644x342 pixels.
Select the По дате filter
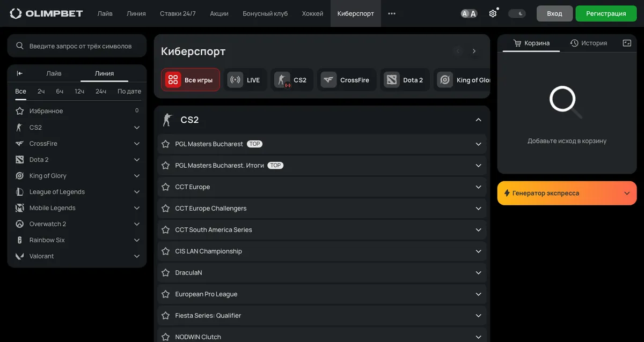click(129, 91)
